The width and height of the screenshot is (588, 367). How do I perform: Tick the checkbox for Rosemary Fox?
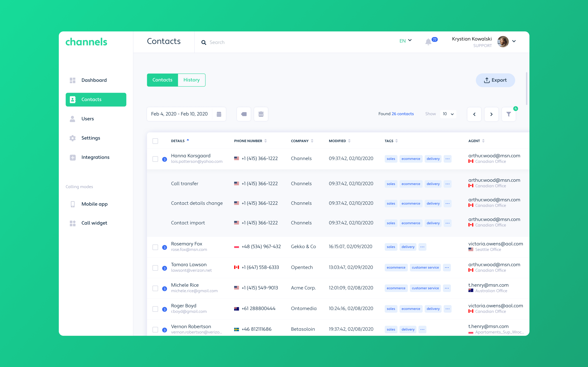(155, 247)
